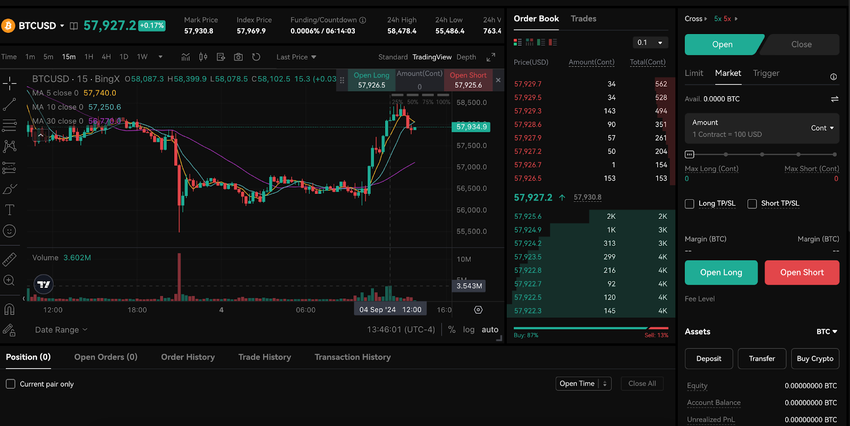Click the TradingView logo on chart
The image size is (850, 426).
point(44,284)
